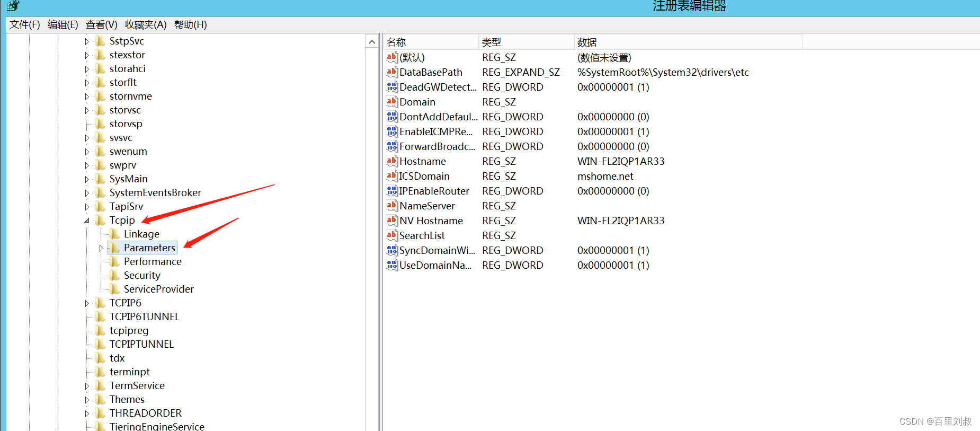Click the Linkage folder icon
Image resolution: width=980 pixels, height=431 pixels.
tap(114, 234)
